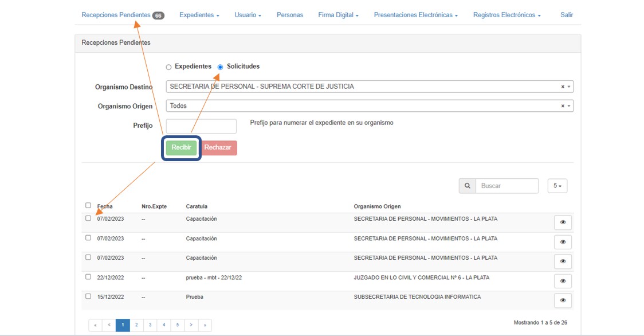The image size is (644, 336).
Task: View details of prueba - mbt - 22/12/22 row
Action: tap(563, 281)
